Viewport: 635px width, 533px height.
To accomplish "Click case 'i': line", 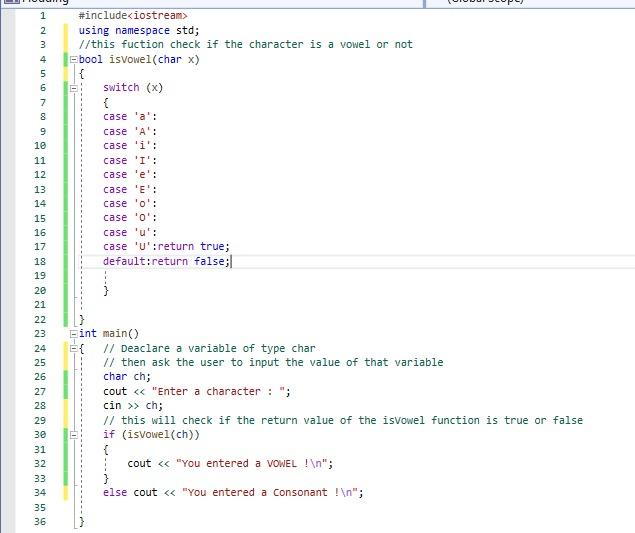I will (130, 145).
